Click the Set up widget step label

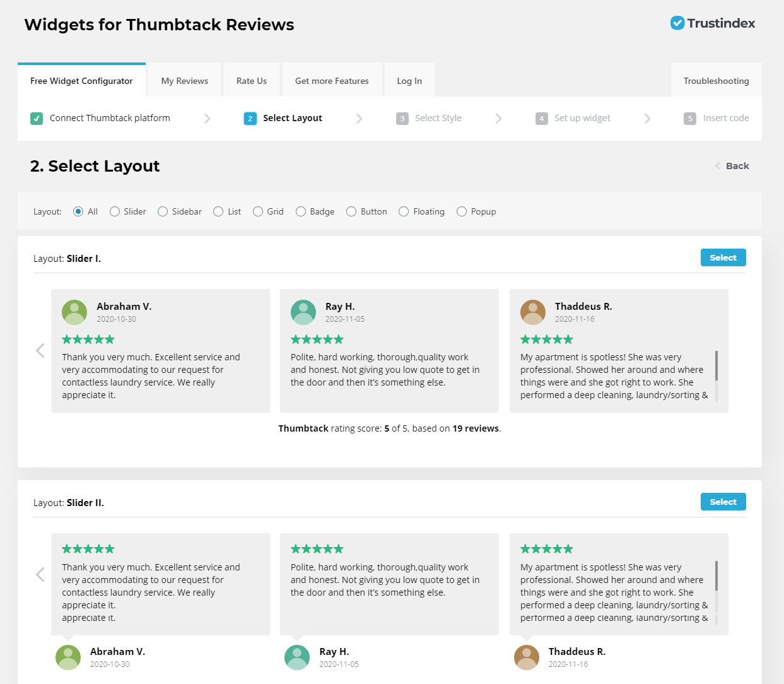click(x=582, y=118)
